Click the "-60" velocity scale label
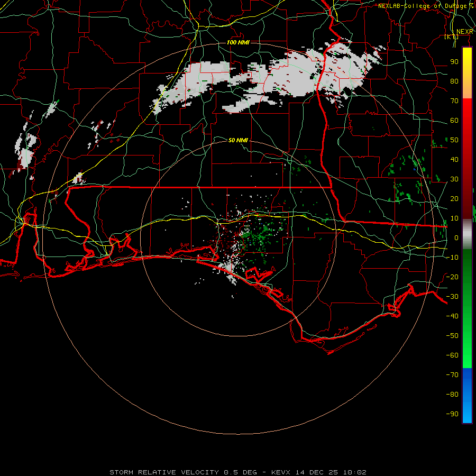The height and width of the screenshot is (476, 476). coord(452,355)
